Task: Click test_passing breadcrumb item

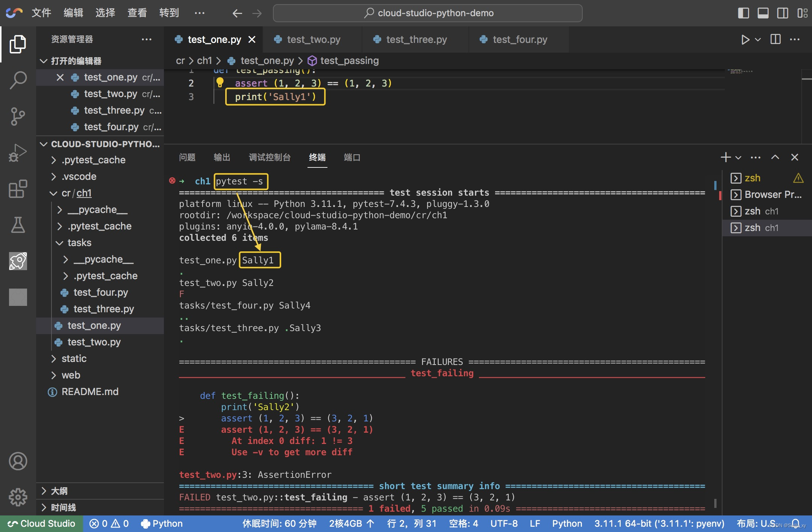Action: pos(343,61)
